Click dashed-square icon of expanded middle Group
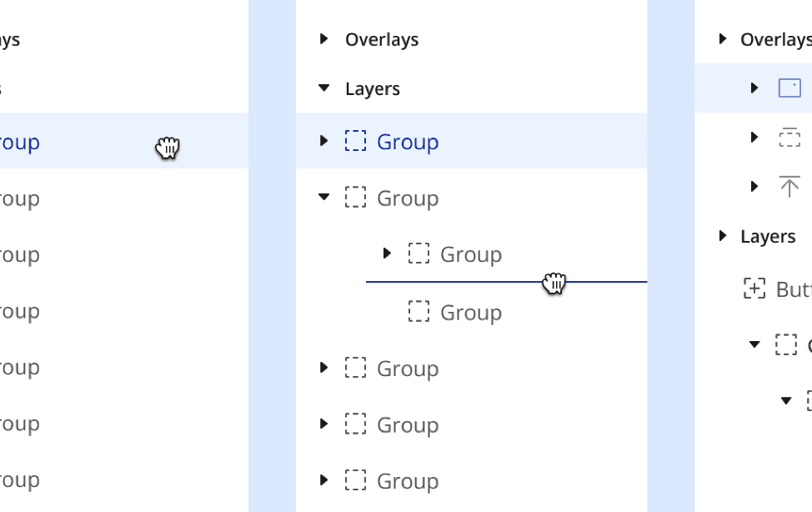This screenshot has height=512, width=812. point(356,198)
